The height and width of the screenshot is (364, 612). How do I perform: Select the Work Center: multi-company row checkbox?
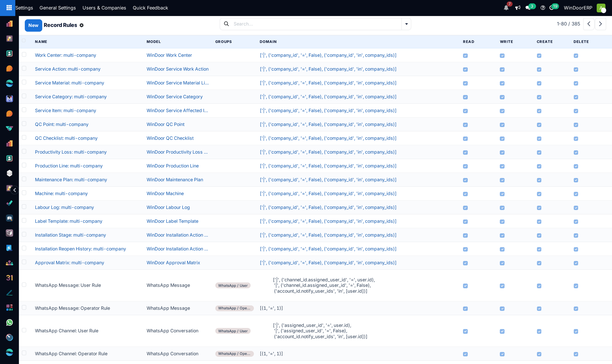[24, 54]
